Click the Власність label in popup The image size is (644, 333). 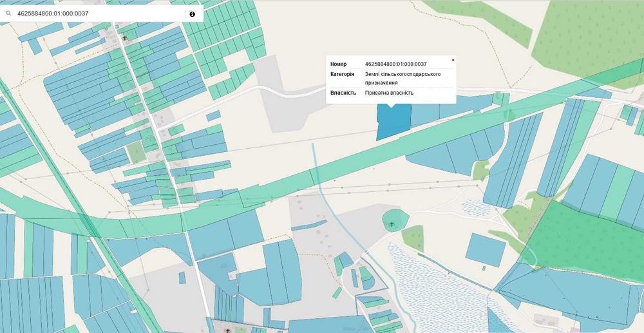343,93
